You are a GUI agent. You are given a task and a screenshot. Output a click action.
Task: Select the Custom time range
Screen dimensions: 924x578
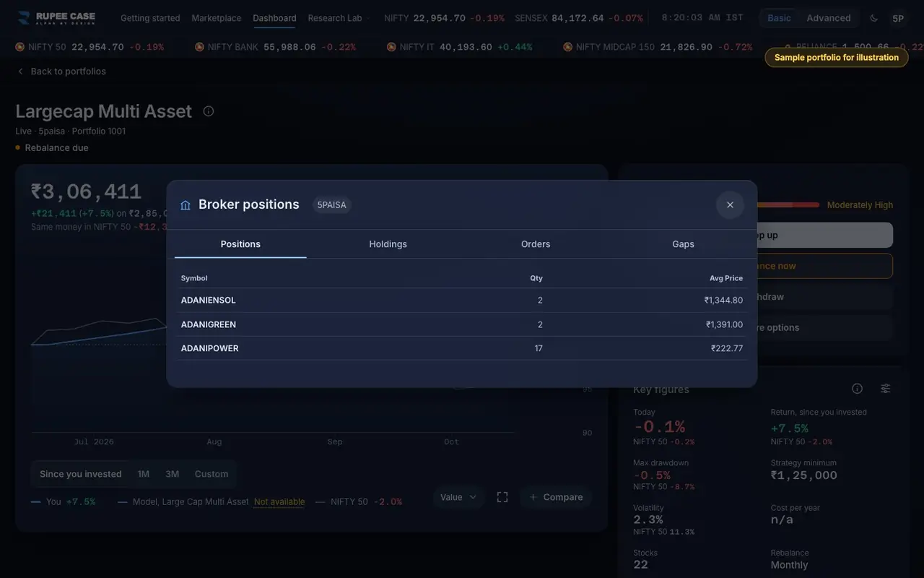(212, 474)
